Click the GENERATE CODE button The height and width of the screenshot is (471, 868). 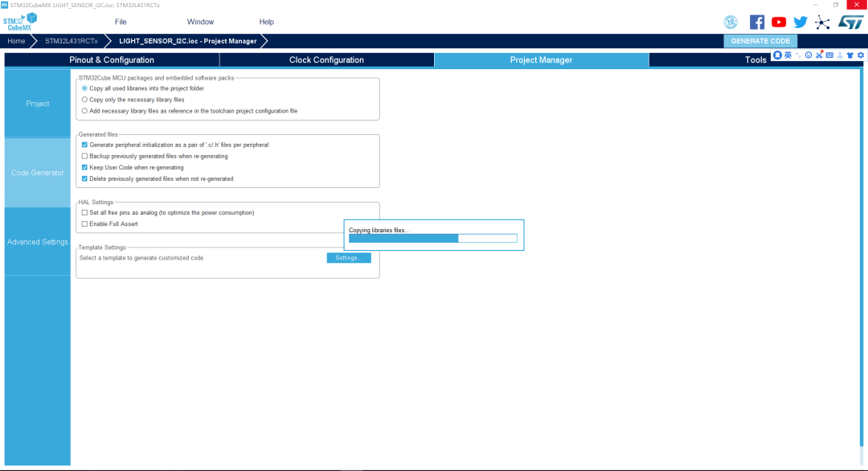(x=760, y=41)
